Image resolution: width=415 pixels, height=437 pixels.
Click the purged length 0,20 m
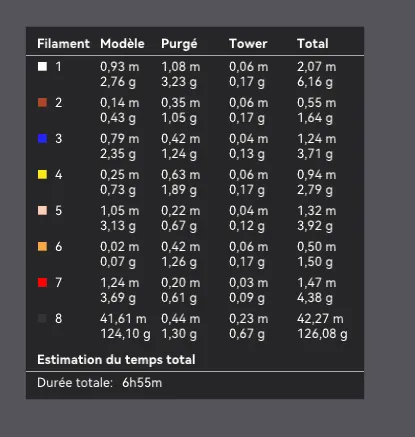181,283
